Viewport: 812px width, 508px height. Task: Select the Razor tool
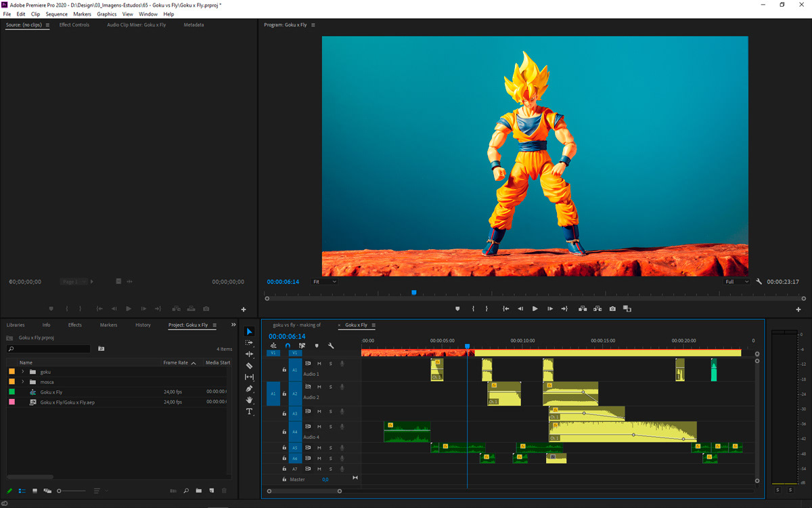pos(249,366)
